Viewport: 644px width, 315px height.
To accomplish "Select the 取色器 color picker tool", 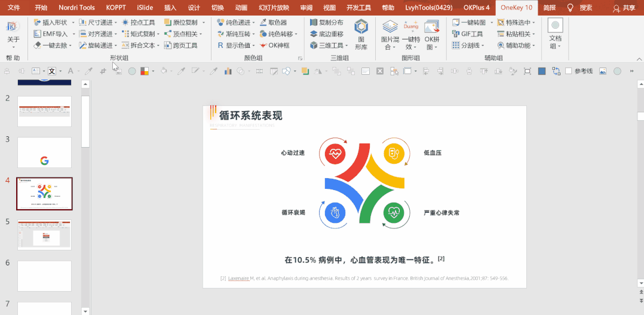I will 273,23.
